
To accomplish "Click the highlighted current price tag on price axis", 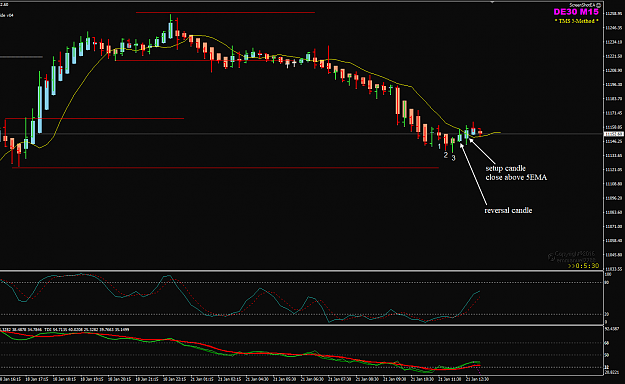I will pyautogui.click(x=613, y=134).
